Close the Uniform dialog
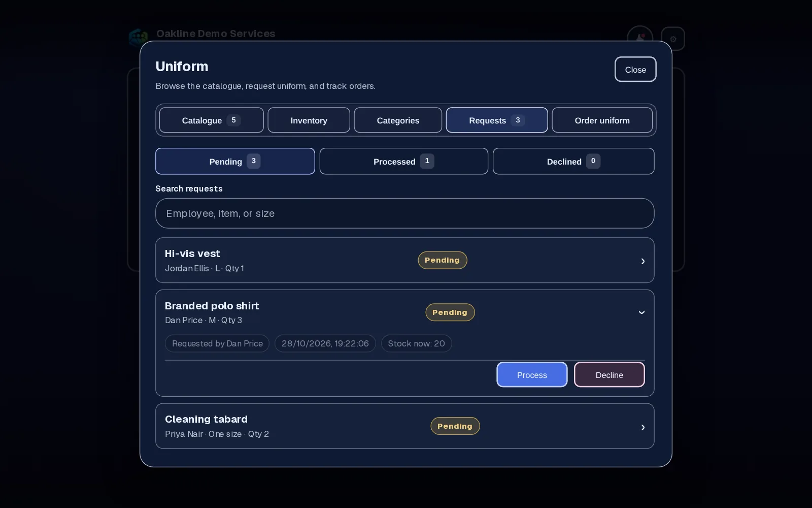Screen dimensions: 812x508 [635, 70]
